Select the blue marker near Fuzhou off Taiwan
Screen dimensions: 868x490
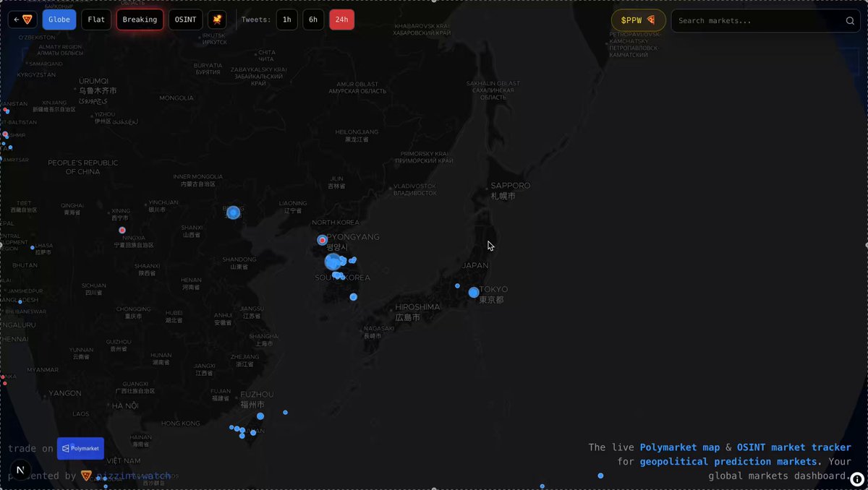(260, 416)
